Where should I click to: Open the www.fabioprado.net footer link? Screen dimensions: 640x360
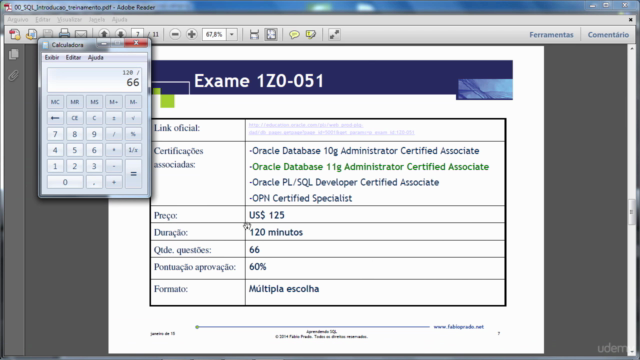point(458,327)
